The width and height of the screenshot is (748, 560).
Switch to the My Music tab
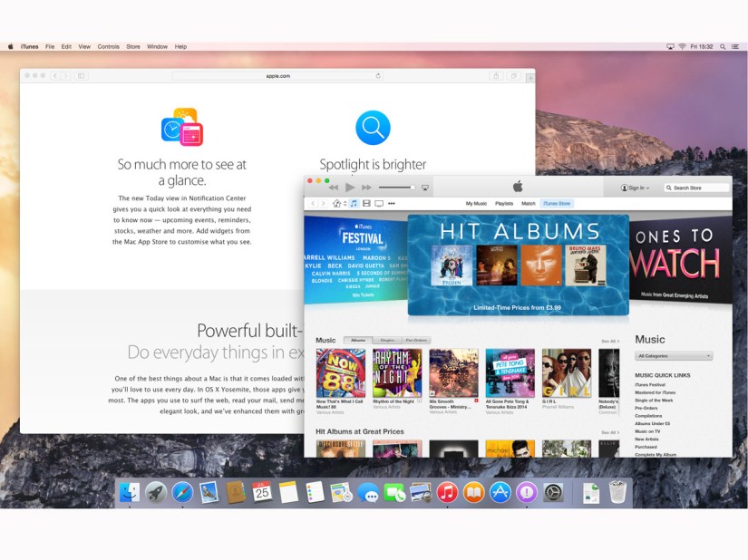[476, 204]
